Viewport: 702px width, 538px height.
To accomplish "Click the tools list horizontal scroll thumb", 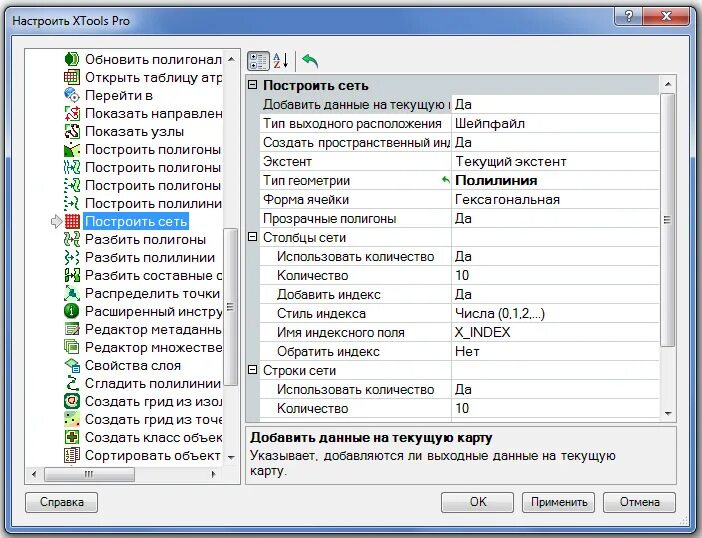I will tap(89, 474).
